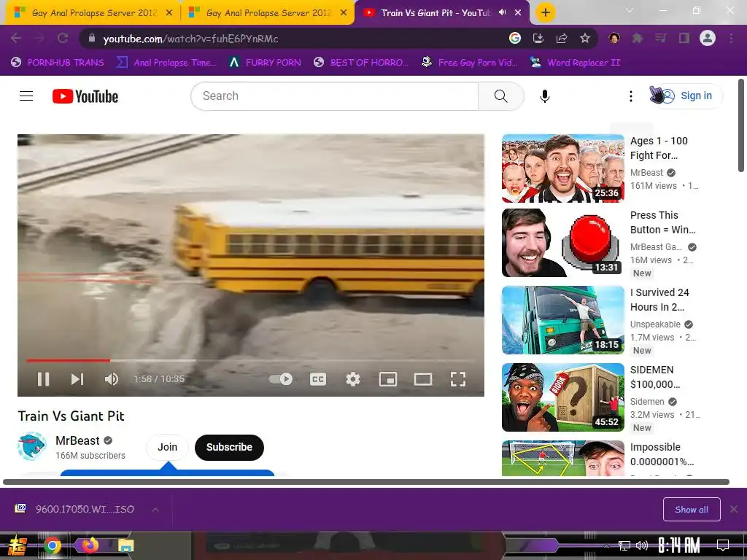Image resolution: width=747 pixels, height=560 pixels.
Task: Open YouTube settings three-dot menu
Action: point(631,96)
